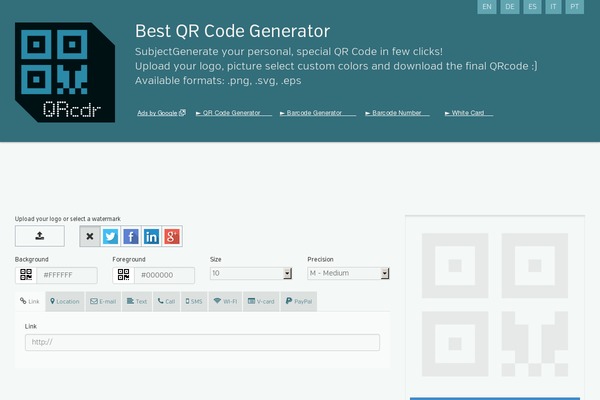
Task: Edit the Foreground hex field #000000
Action: tap(165, 275)
